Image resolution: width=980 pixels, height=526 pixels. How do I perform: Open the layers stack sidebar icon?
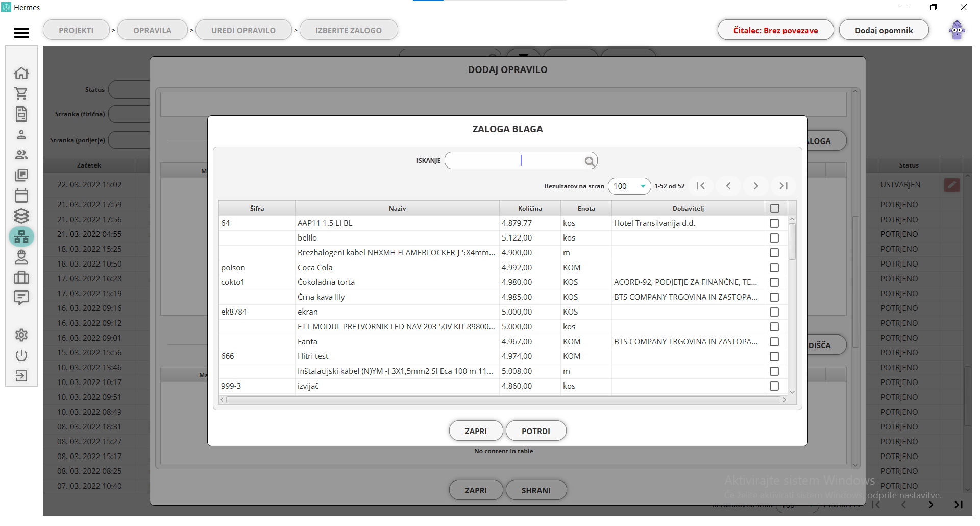tap(21, 216)
